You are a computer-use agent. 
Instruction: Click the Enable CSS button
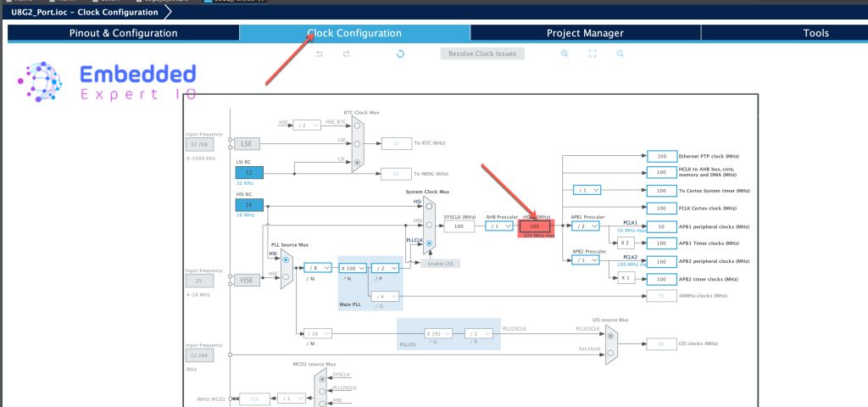(x=441, y=264)
